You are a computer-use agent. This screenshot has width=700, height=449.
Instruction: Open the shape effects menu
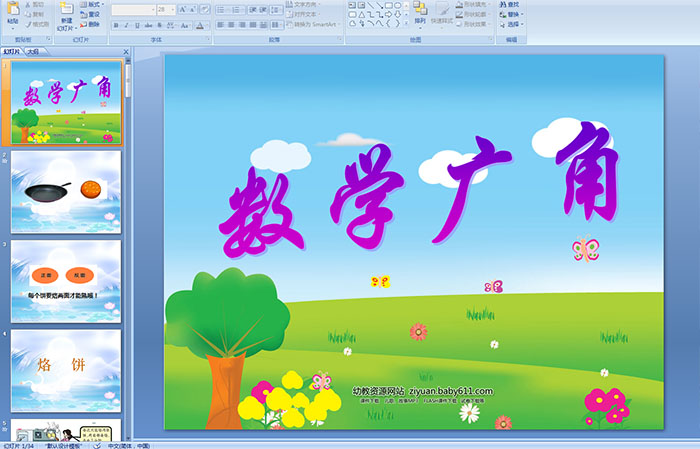coord(473,24)
